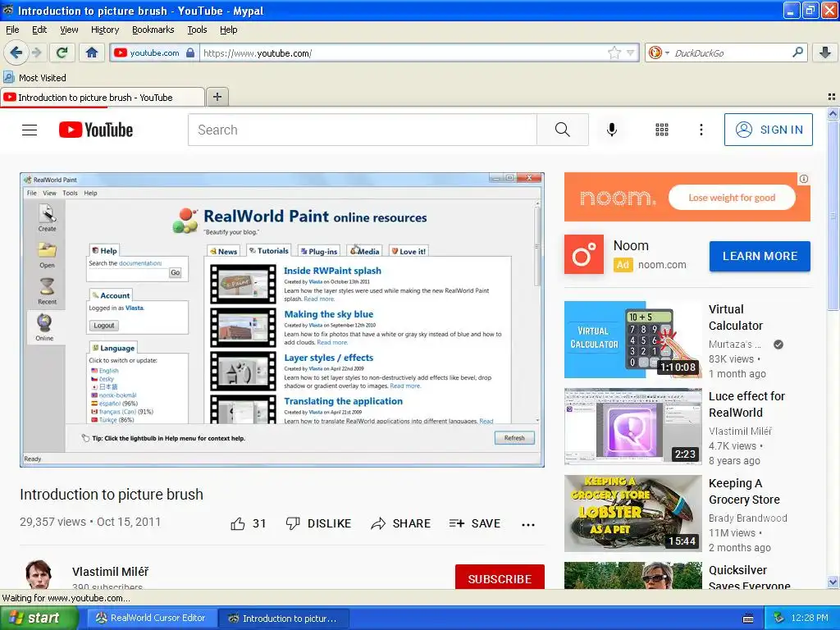Click the page scrollbar down arrow
Viewport: 840px width, 630px height.
pos(833,582)
